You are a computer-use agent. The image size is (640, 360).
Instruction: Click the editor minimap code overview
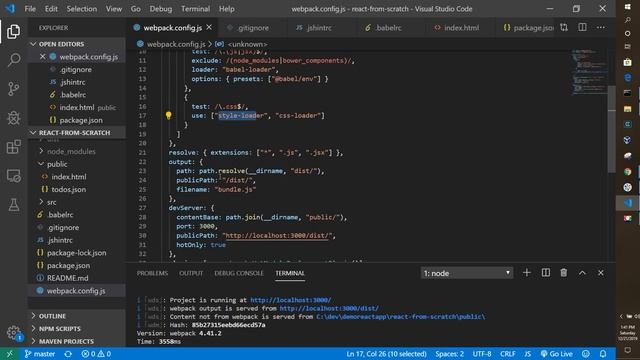tap(589, 72)
